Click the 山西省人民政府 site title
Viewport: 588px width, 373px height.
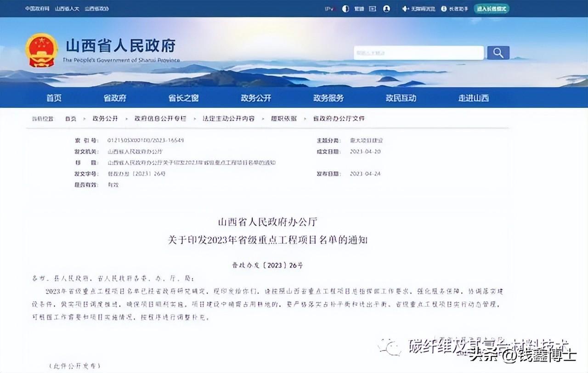121,46
